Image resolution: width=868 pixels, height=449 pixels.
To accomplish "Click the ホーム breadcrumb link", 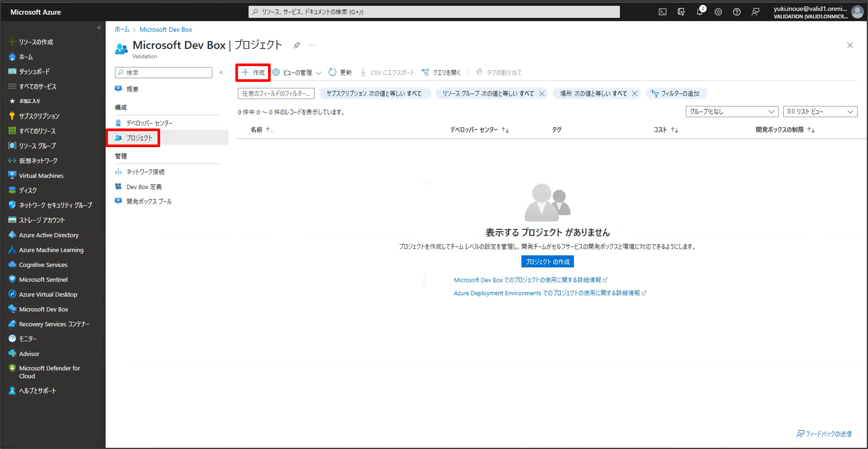I will coord(122,30).
